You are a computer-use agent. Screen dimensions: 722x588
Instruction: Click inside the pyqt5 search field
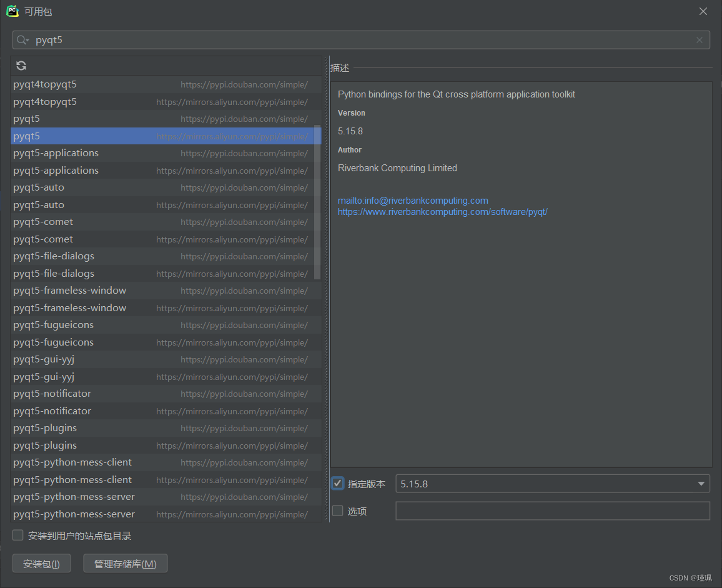tap(361, 40)
